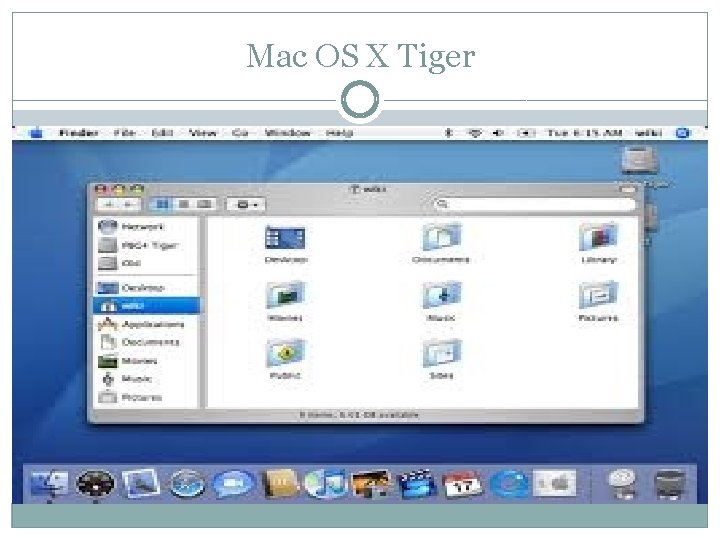Screen dimensions: 720x540
Task: Select the Movies folder icon in window
Action: 285,295
